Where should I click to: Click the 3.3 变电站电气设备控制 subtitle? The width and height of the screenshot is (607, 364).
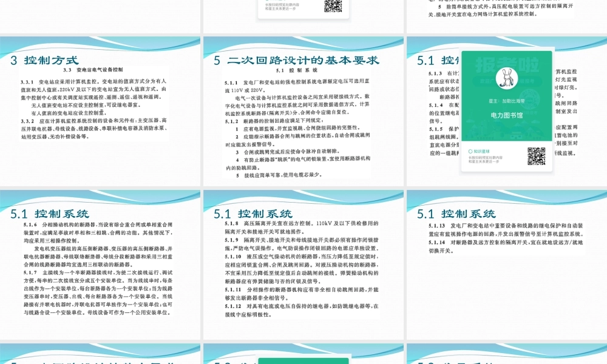click(93, 70)
